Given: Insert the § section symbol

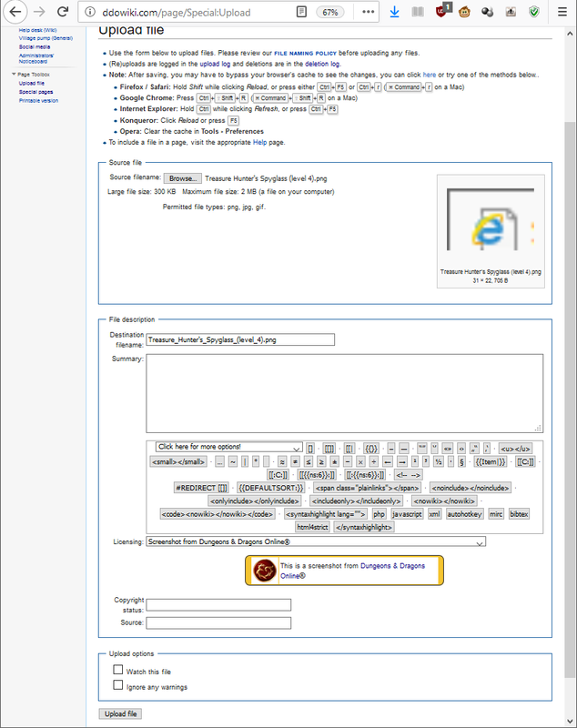Looking at the screenshot, I should 461,462.
